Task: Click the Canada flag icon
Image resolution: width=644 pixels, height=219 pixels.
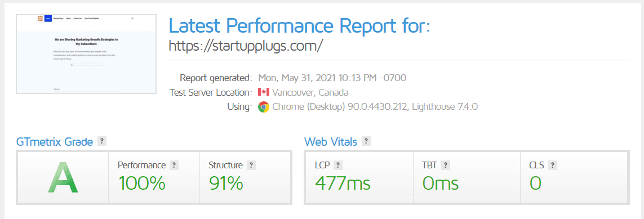Action: 263,92
